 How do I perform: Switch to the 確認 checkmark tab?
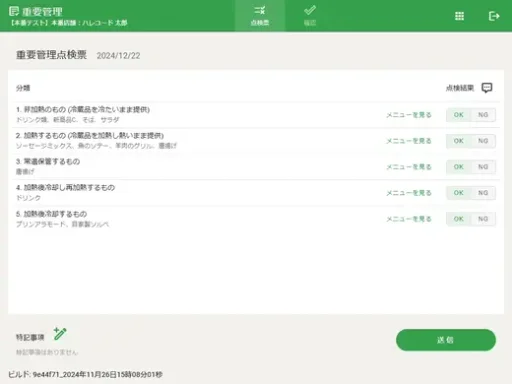point(310,16)
